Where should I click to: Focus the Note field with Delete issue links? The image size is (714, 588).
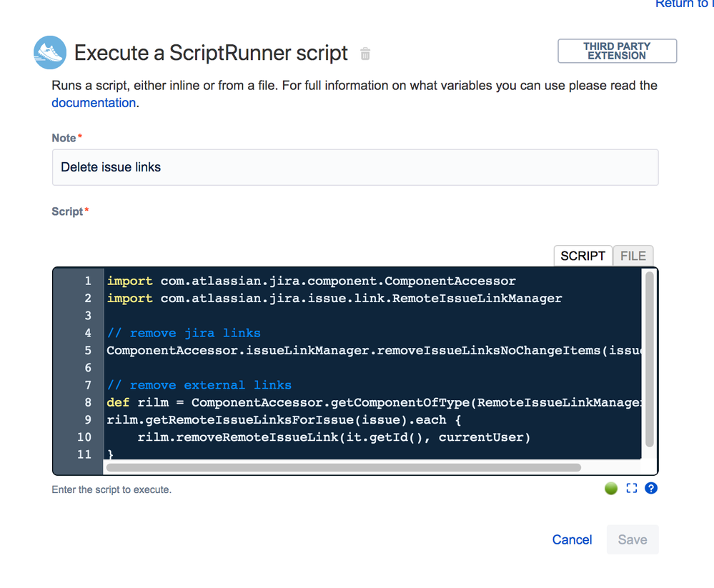point(355,167)
